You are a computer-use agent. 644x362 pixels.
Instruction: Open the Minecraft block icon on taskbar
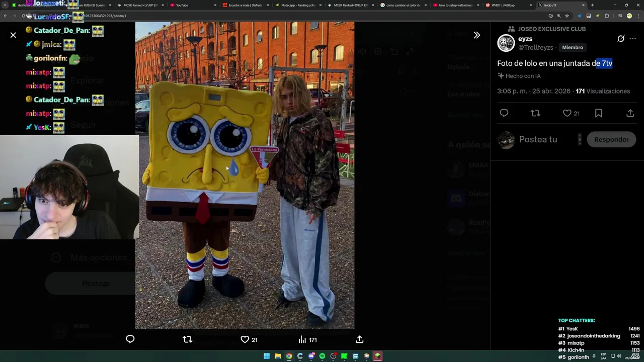(x=377, y=356)
